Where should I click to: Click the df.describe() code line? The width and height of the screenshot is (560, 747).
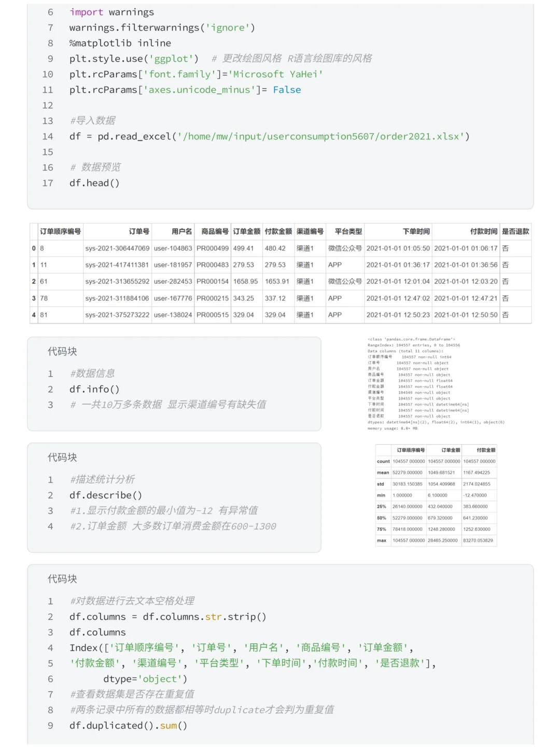click(106, 495)
